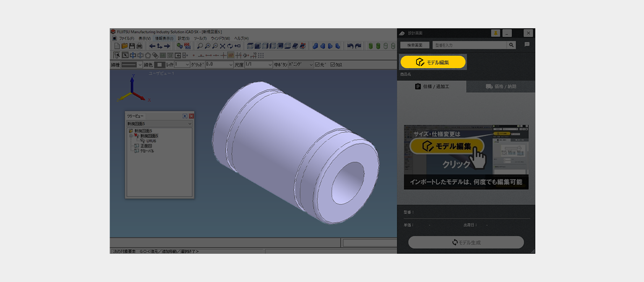
Task: Click the 線色 line color swatch
Action: click(159, 65)
